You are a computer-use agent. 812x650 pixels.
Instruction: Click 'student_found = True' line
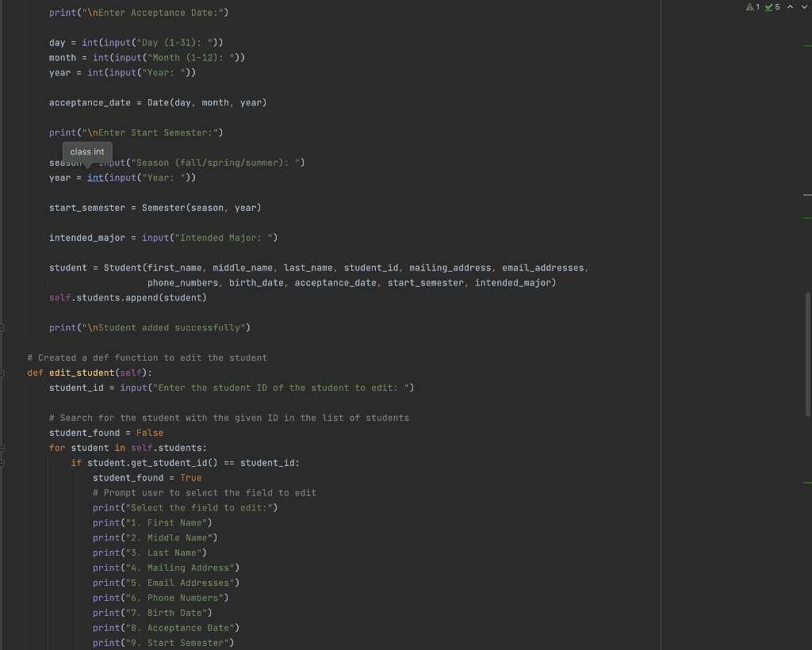tap(147, 478)
